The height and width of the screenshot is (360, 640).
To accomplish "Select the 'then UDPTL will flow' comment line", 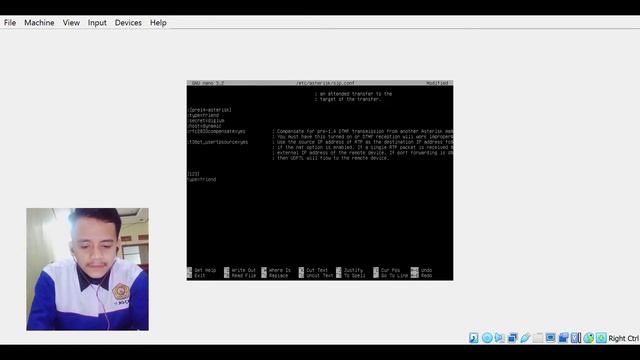I will (331, 158).
